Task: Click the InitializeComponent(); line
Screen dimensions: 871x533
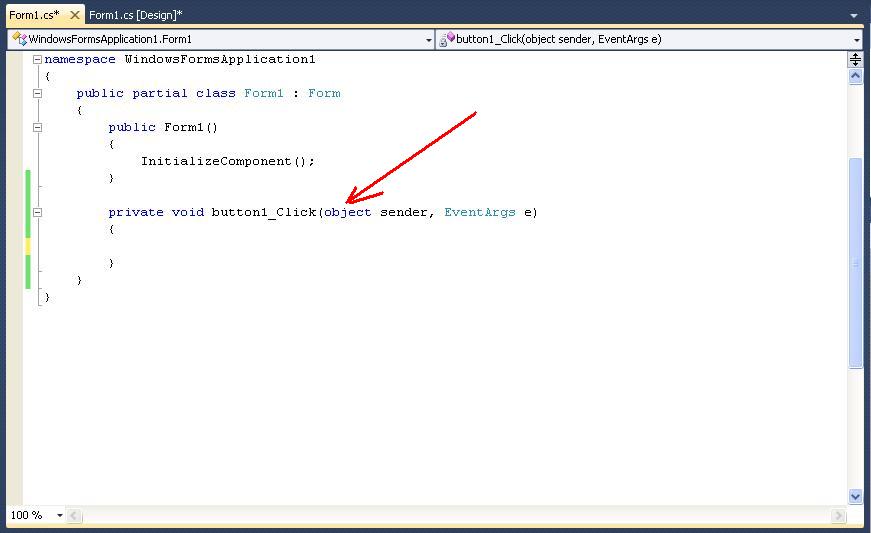Action: (227, 161)
